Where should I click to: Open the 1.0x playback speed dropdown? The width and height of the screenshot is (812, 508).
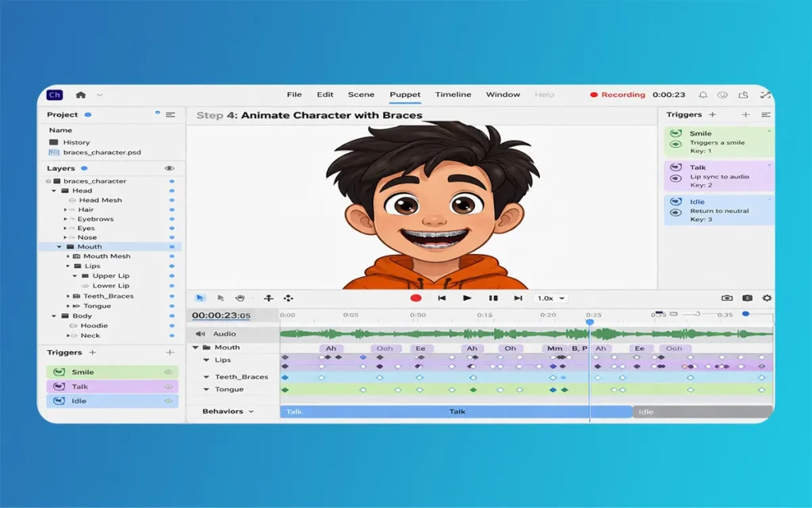(551, 298)
